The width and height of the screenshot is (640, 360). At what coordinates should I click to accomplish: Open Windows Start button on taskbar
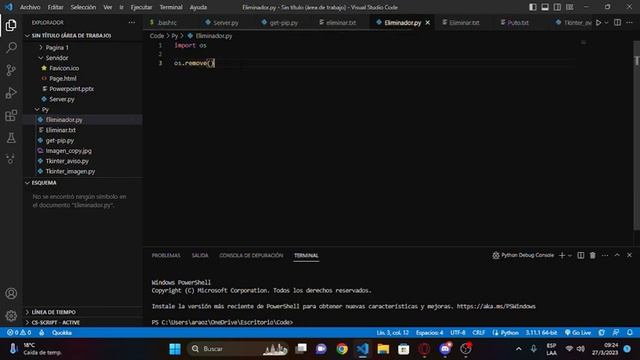[x=175, y=349]
